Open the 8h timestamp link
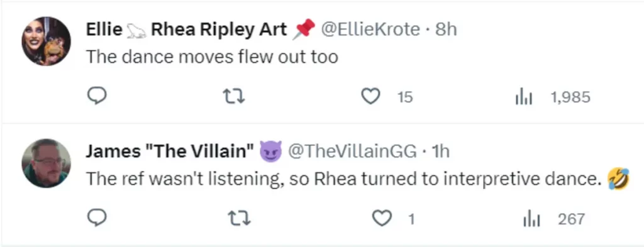The width and height of the screenshot is (644, 247). 446,30
